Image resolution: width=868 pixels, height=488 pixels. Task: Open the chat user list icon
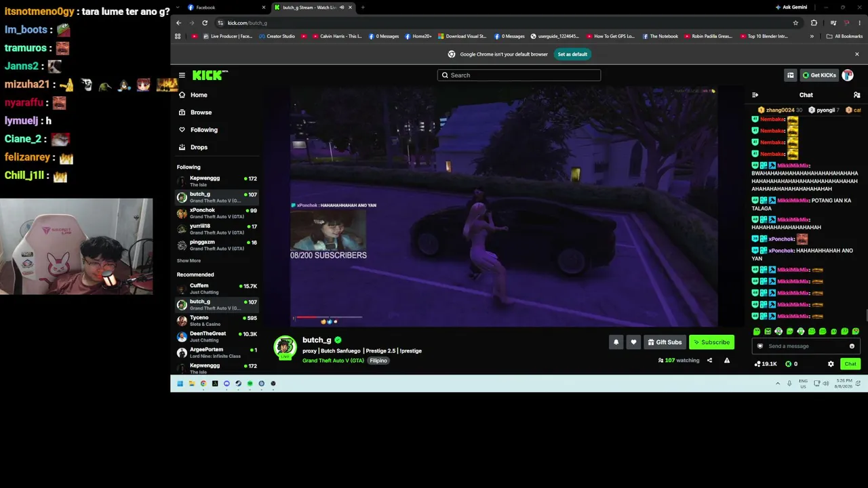(856, 95)
